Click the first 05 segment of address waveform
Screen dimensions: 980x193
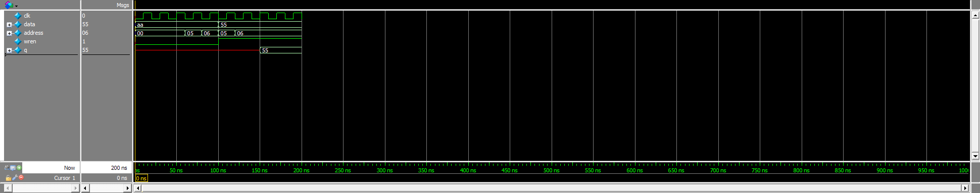pos(190,33)
